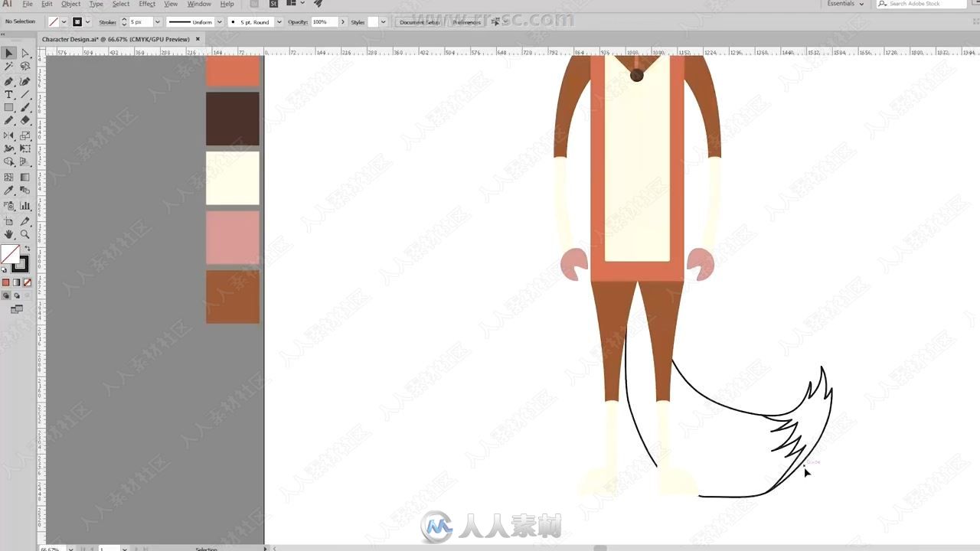
Task: Select the Selection tool
Action: (x=8, y=54)
